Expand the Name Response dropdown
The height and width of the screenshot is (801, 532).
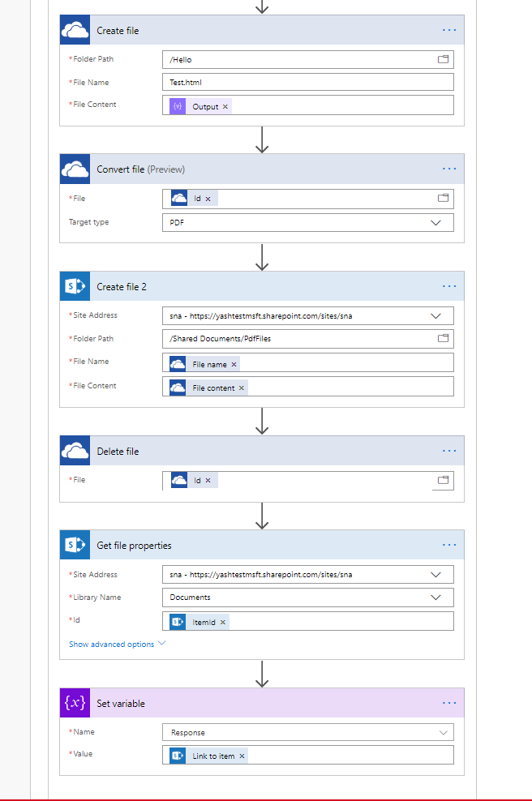point(443,733)
